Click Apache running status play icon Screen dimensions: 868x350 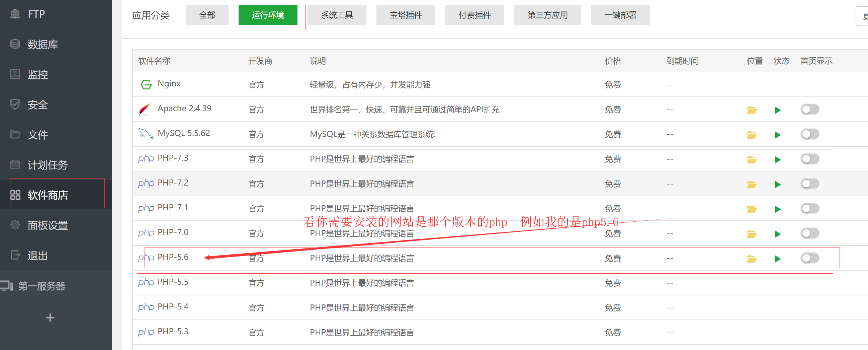click(x=778, y=110)
